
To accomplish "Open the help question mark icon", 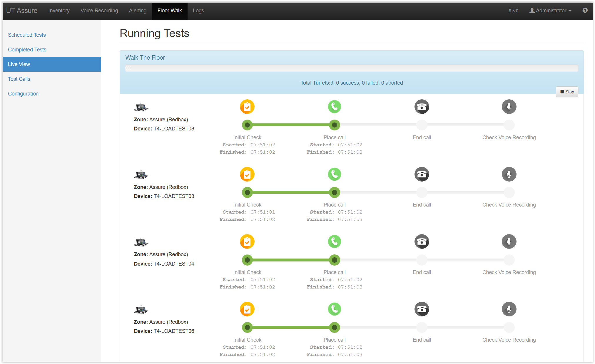I will 585,10.
